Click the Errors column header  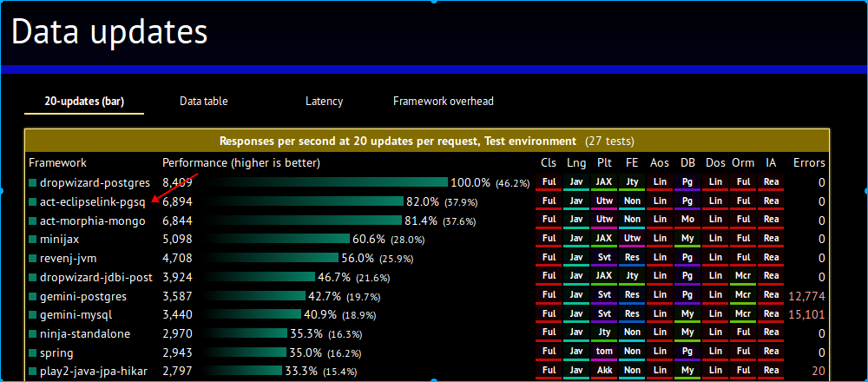809,162
